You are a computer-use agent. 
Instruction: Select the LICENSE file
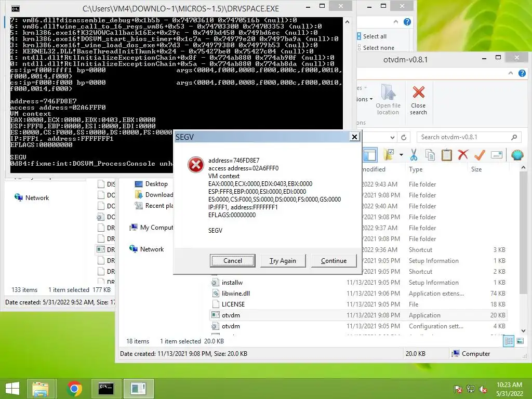tap(358, 304)
